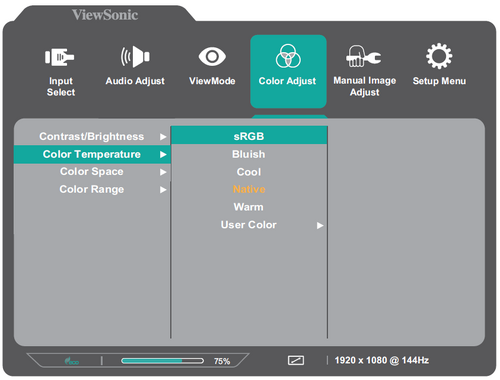The height and width of the screenshot is (380, 500).
Task: Expand arrow next to Color Temperature
Action: 163,154
